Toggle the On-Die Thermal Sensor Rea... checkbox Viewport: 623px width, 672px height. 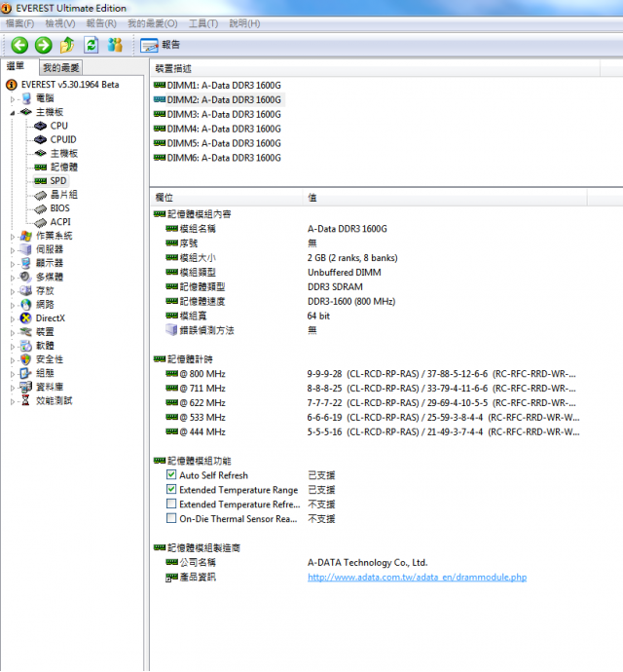tap(171, 518)
